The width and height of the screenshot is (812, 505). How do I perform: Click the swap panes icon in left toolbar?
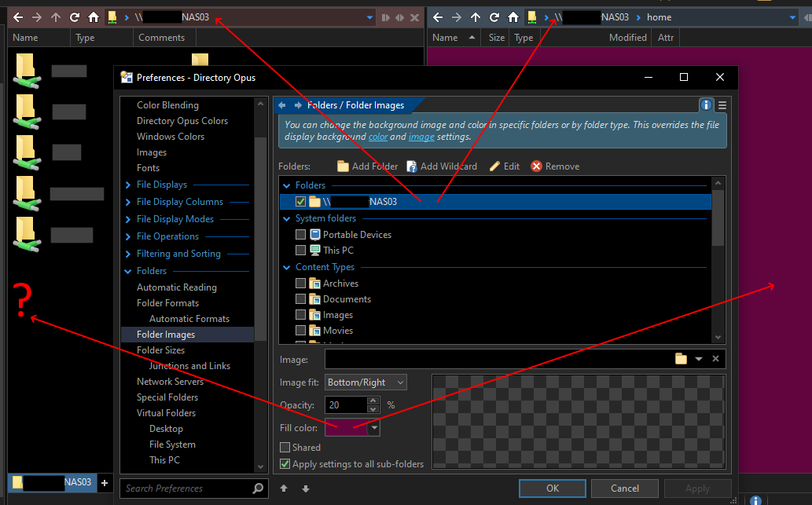(x=400, y=17)
